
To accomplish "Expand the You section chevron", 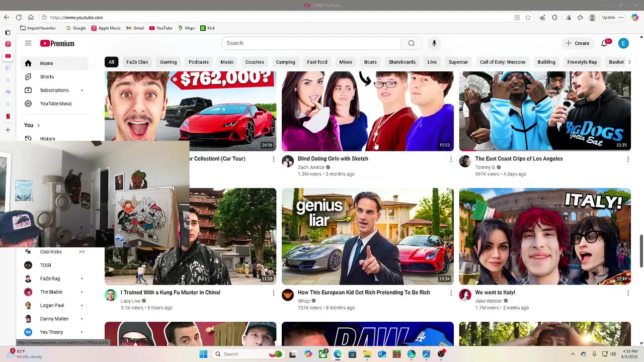I will pos(38,125).
